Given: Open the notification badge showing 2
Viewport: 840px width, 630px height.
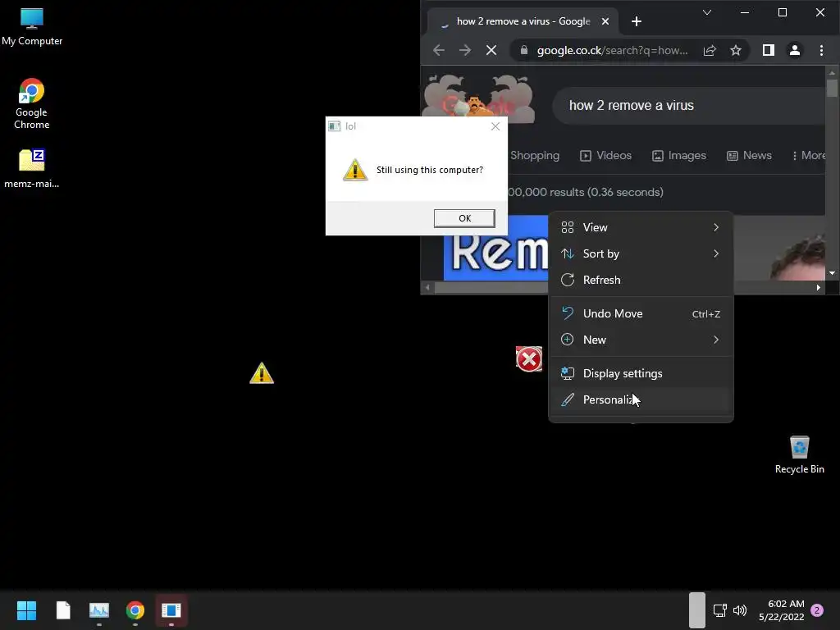Looking at the screenshot, I should pyautogui.click(x=817, y=610).
